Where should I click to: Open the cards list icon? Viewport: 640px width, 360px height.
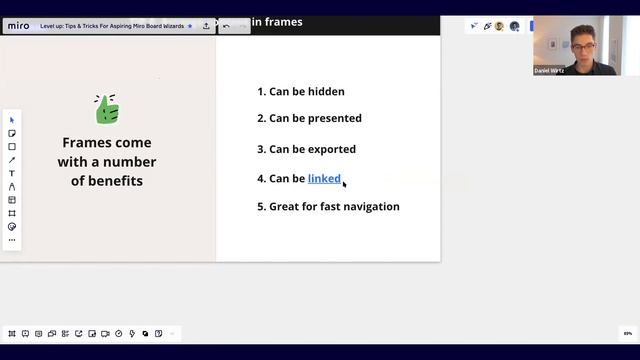[x=65, y=333]
